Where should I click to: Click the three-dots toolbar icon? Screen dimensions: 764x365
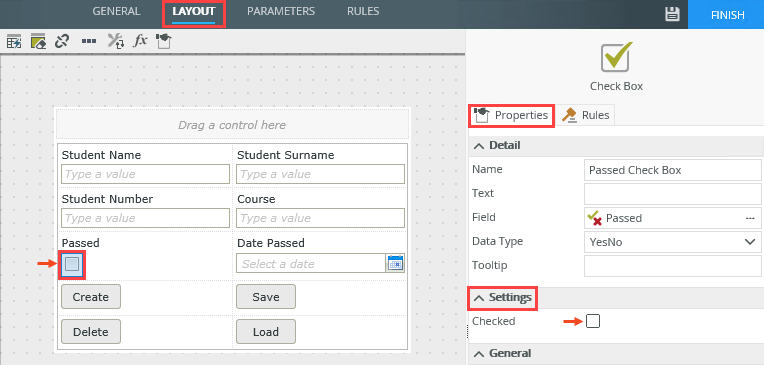pos(89,41)
